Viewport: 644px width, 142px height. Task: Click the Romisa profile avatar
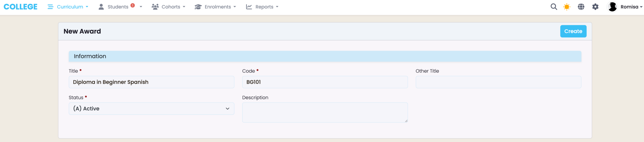tap(613, 7)
